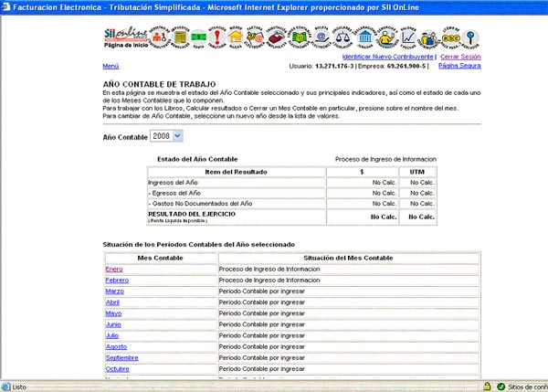Click Enero's 'Proceso de Ingreso de Informacion' status
This screenshot has height=392, width=548.
[x=269, y=269]
